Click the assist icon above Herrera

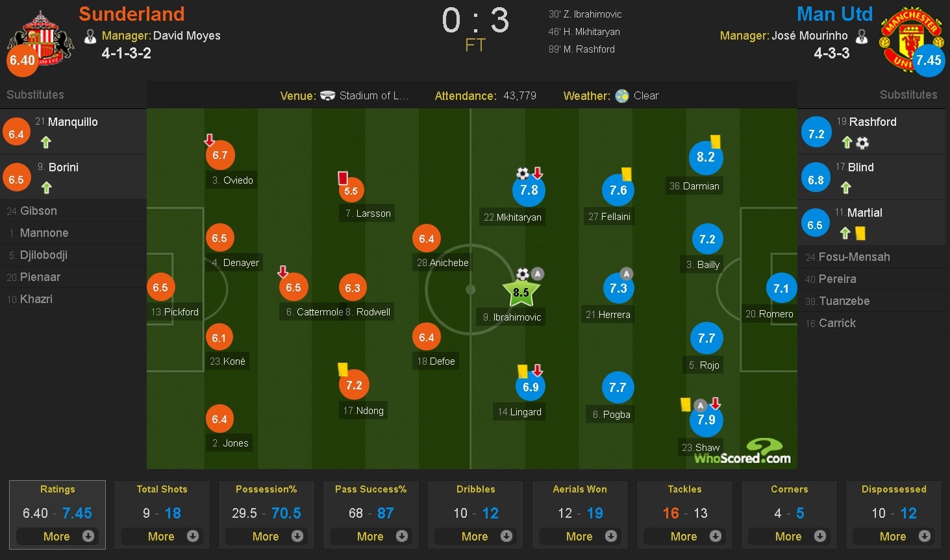(626, 274)
